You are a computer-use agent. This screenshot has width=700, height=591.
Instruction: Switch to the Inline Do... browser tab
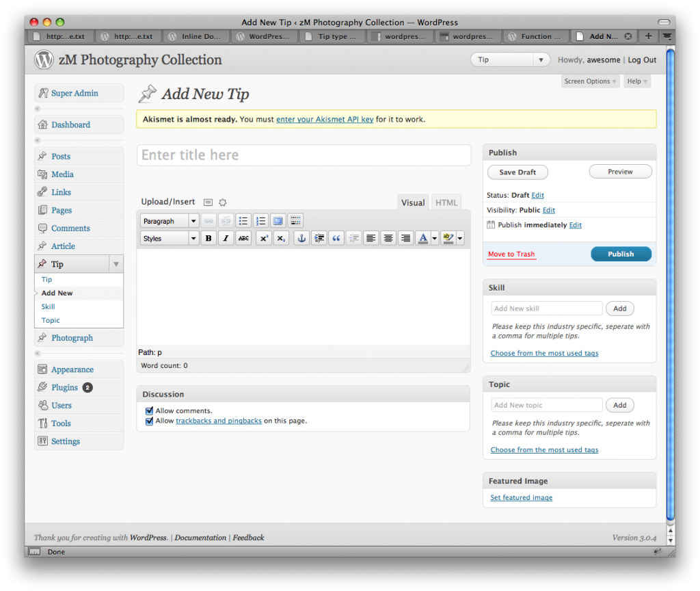[x=196, y=37]
